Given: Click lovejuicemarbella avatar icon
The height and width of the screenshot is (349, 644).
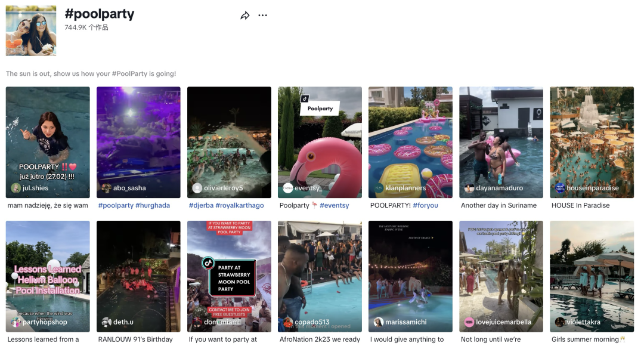Looking at the screenshot, I should click(x=469, y=322).
